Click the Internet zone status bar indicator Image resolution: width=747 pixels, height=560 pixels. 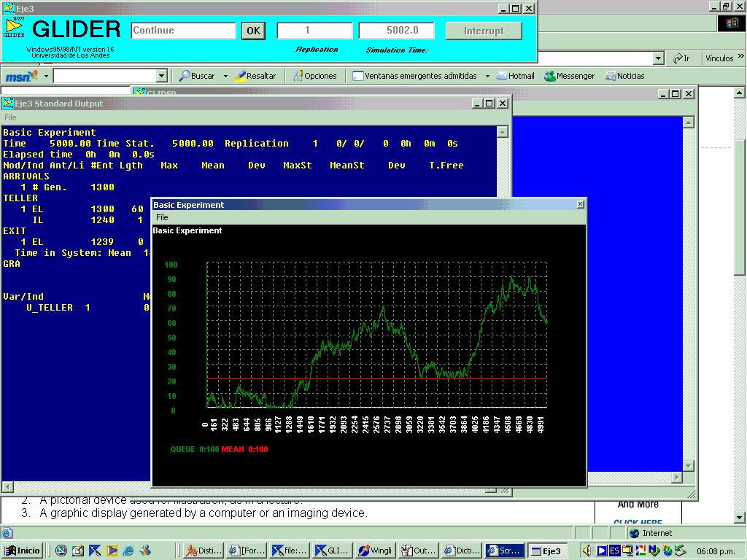650,533
